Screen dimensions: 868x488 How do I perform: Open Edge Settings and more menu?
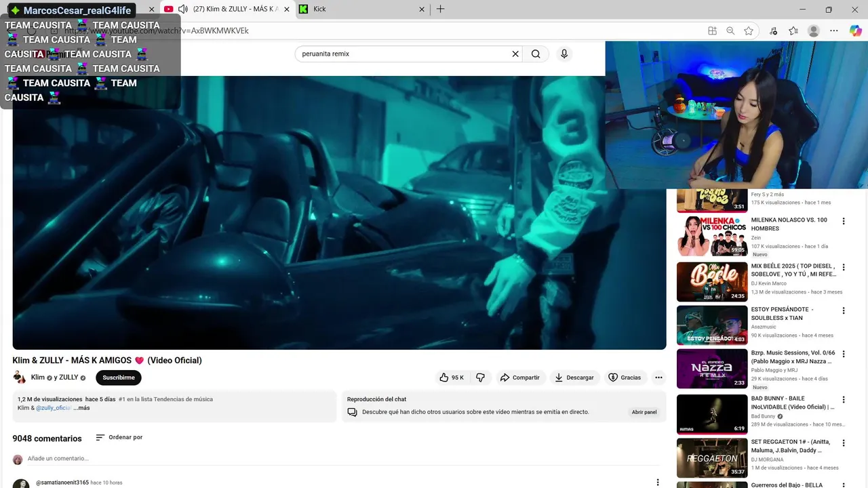coord(834,30)
